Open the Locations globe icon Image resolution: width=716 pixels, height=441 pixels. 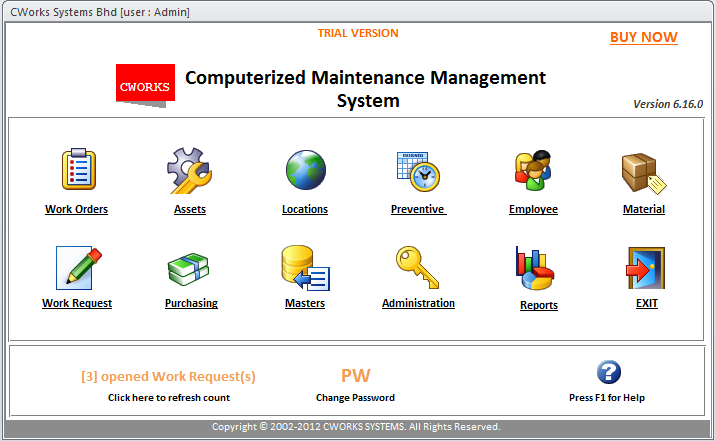pos(305,170)
